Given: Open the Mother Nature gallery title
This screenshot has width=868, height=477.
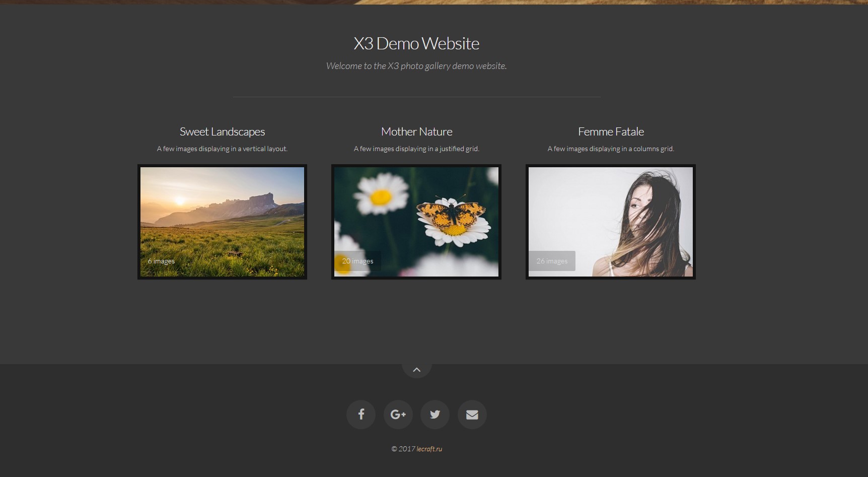Looking at the screenshot, I should (x=416, y=131).
